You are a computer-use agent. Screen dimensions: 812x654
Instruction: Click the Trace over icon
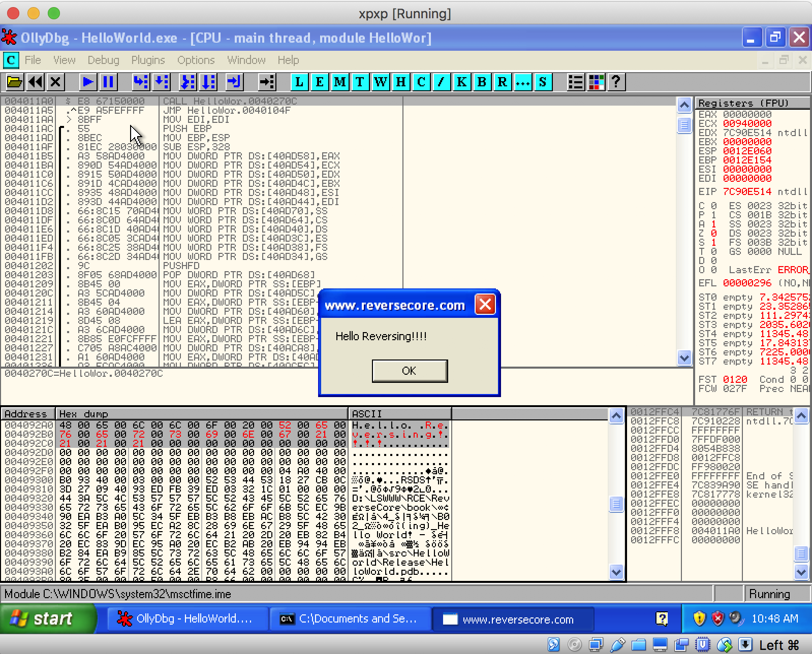(208, 82)
